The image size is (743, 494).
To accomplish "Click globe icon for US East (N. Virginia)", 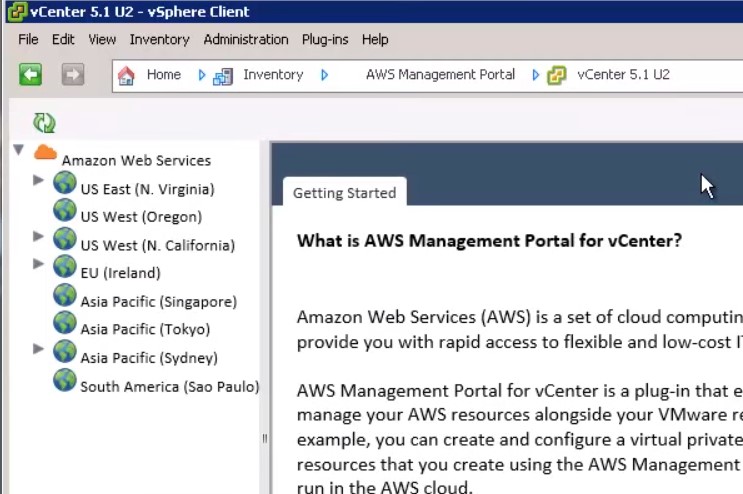I will pos(64,183).
